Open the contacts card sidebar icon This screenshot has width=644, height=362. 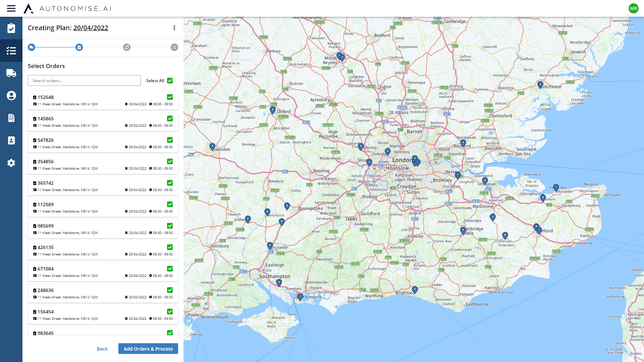click(11, 140)
